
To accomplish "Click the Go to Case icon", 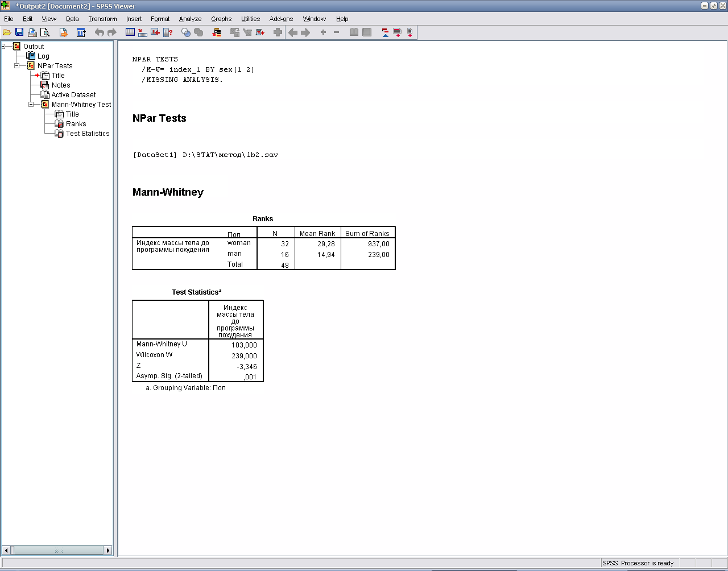I will (x=142, y=32).
